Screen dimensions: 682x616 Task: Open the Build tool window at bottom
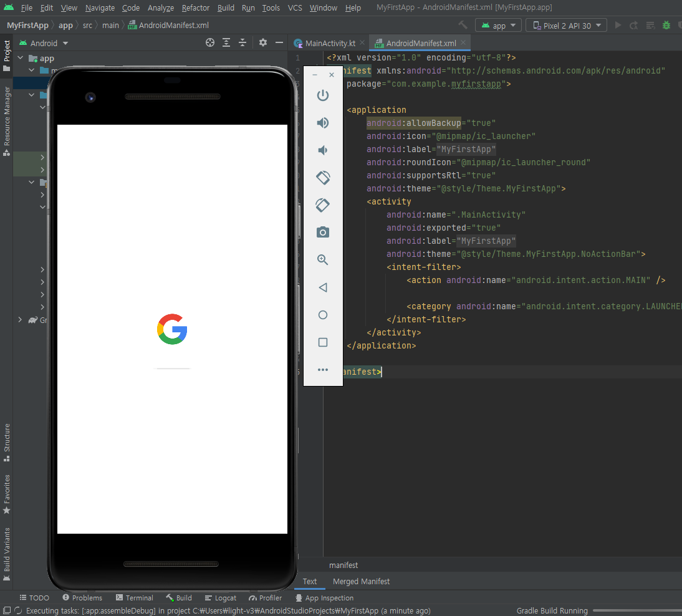(179, 598)
